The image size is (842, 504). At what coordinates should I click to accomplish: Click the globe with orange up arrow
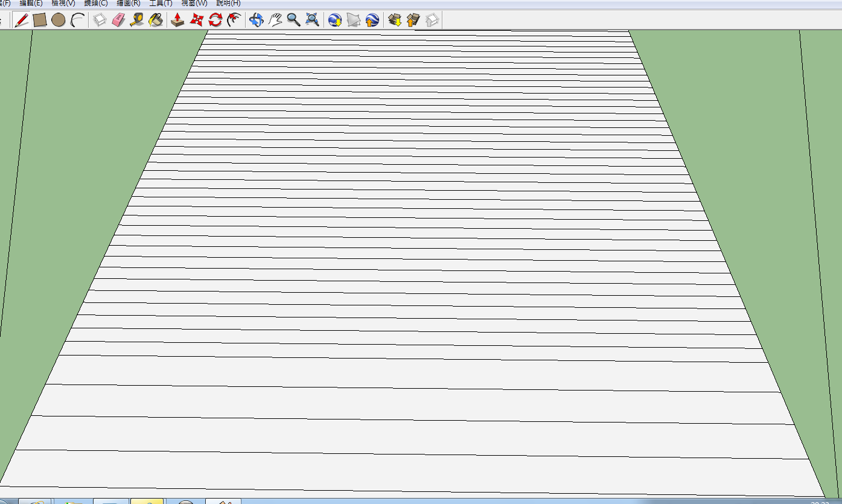(372, 21)
